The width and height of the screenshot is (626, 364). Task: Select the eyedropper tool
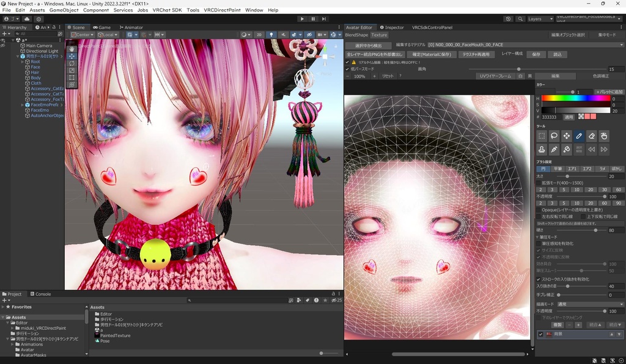554,149
